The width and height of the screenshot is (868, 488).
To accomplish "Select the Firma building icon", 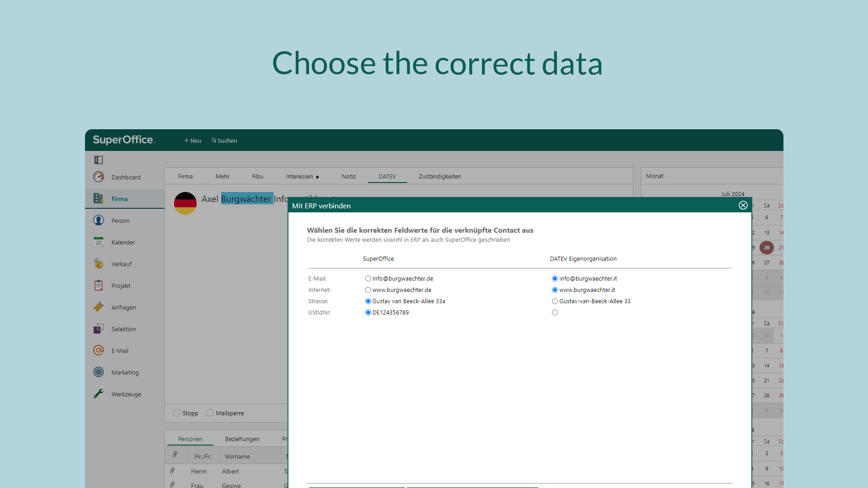I will click(x=99, y=198).
